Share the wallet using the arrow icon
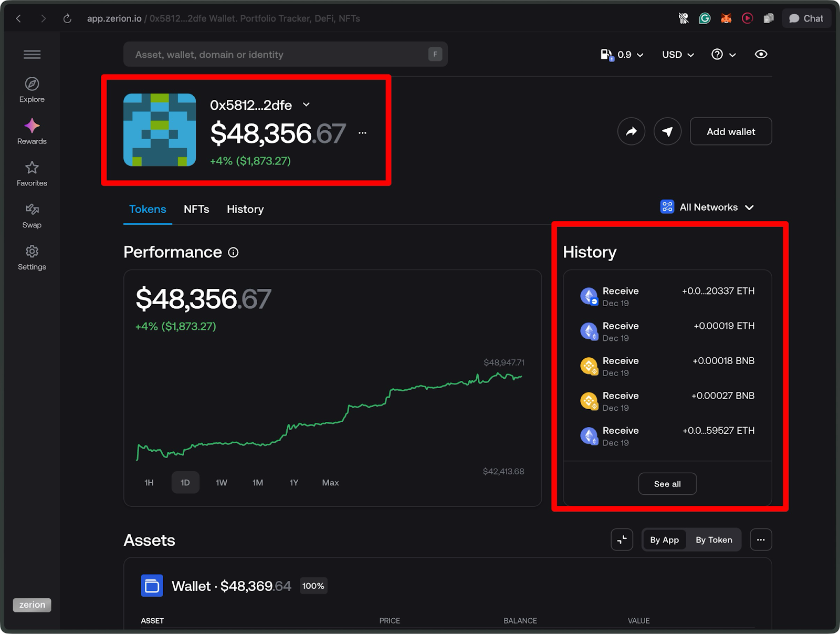The height and width of the screenshot is (634, 840). coord(631,131)
